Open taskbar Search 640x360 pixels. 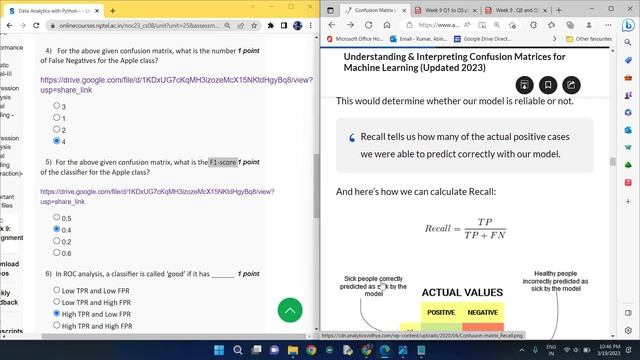point(238,350)
